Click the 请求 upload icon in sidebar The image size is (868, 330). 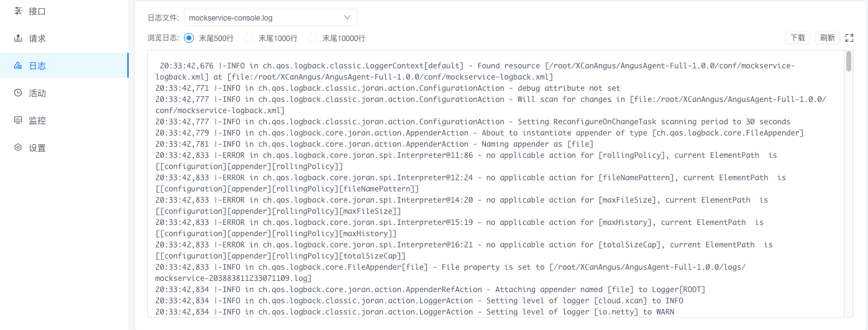click(18, 39)
